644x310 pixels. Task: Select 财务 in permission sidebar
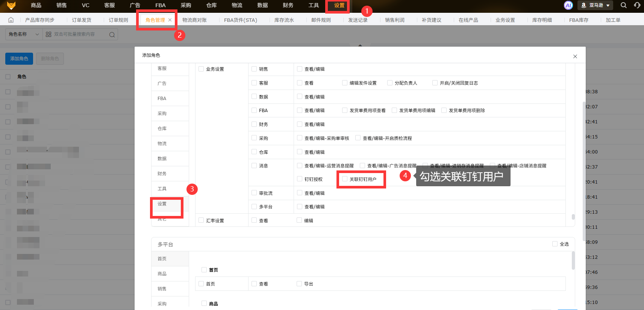pyautogui.click(x=170, y=174)
